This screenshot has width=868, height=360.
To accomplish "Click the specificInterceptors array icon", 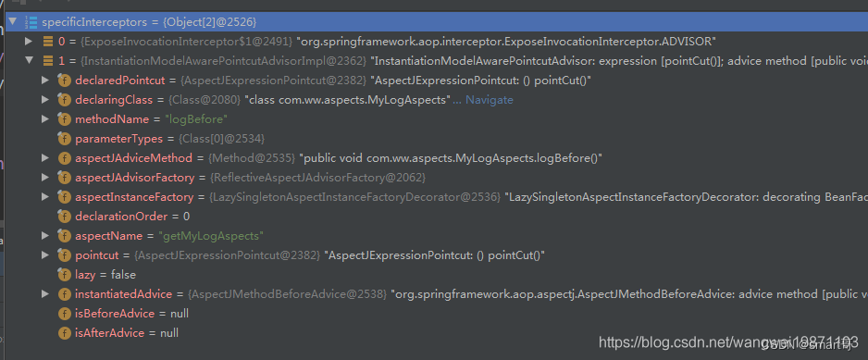I will 31,23.
